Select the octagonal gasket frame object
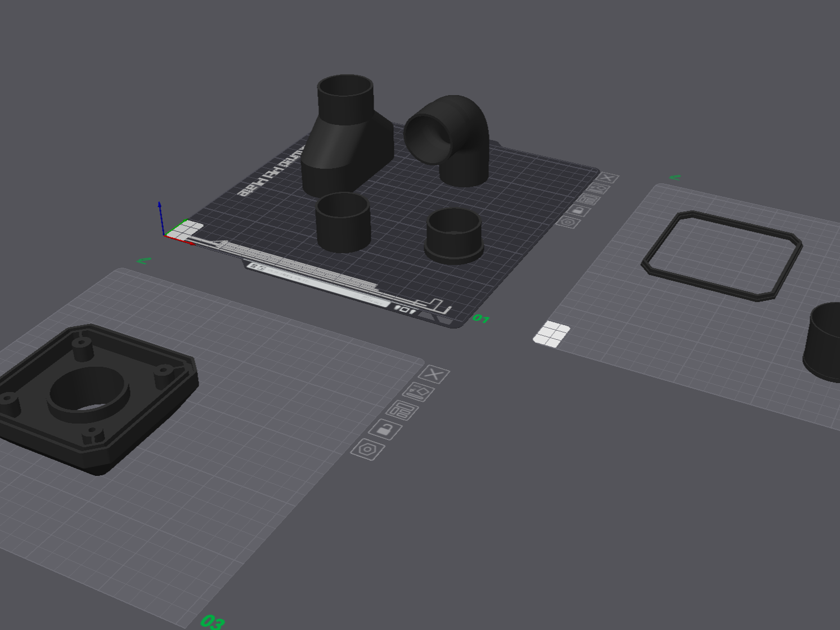The width and height of the screenshot is (840, 630). point(722,255)
